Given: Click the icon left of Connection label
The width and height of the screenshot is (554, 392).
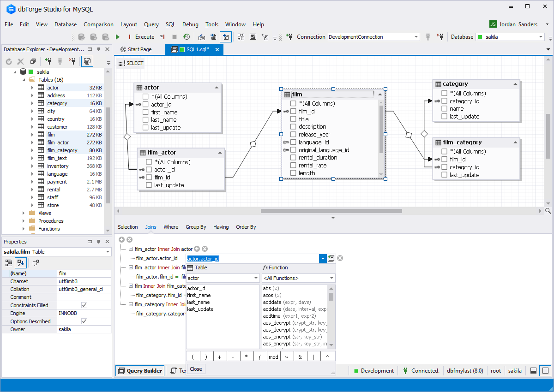Looking at the screenshot, I should (289, 37).
